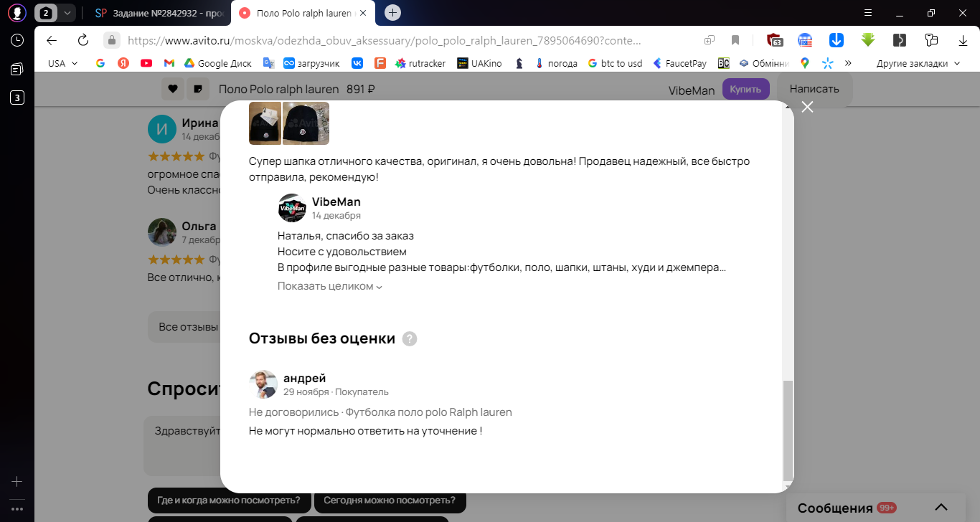Go back to the previous page
Viewport: 980px width, 522px height.
pos(52,40)
